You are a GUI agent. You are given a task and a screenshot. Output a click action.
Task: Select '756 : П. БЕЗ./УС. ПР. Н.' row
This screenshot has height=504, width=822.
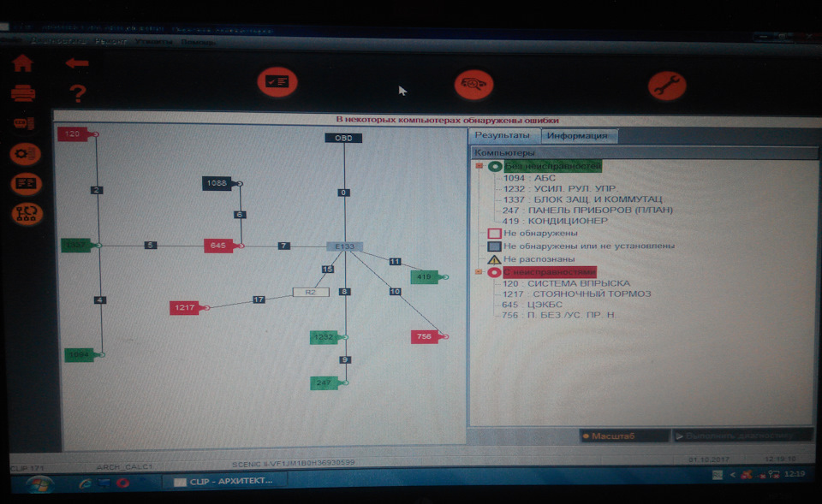click(559, 315)
